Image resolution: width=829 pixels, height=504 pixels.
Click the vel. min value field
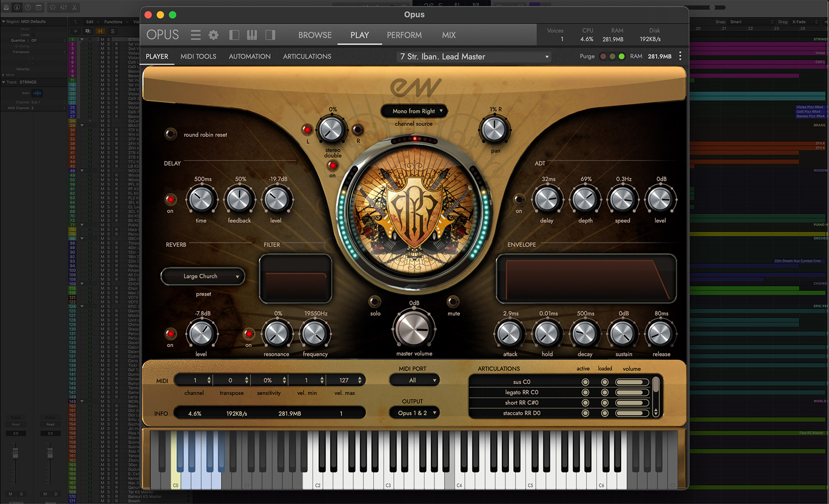tap(306, 380)
